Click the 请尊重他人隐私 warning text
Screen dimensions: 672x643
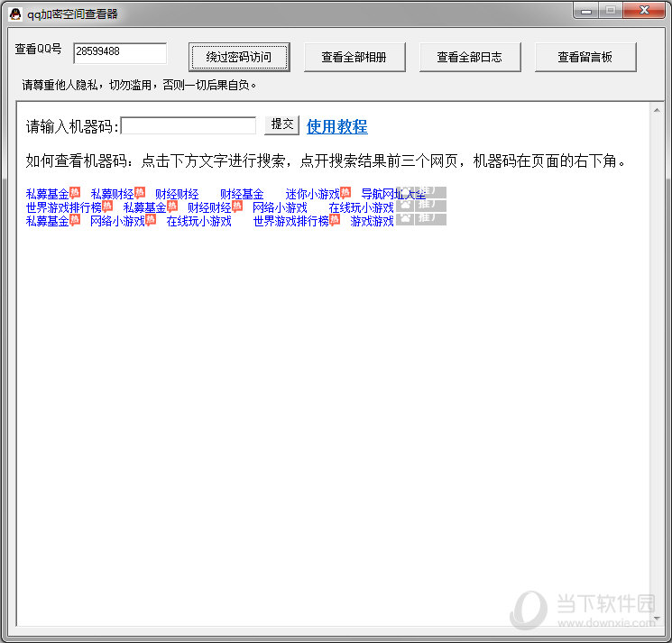click(x=139, y=86)
